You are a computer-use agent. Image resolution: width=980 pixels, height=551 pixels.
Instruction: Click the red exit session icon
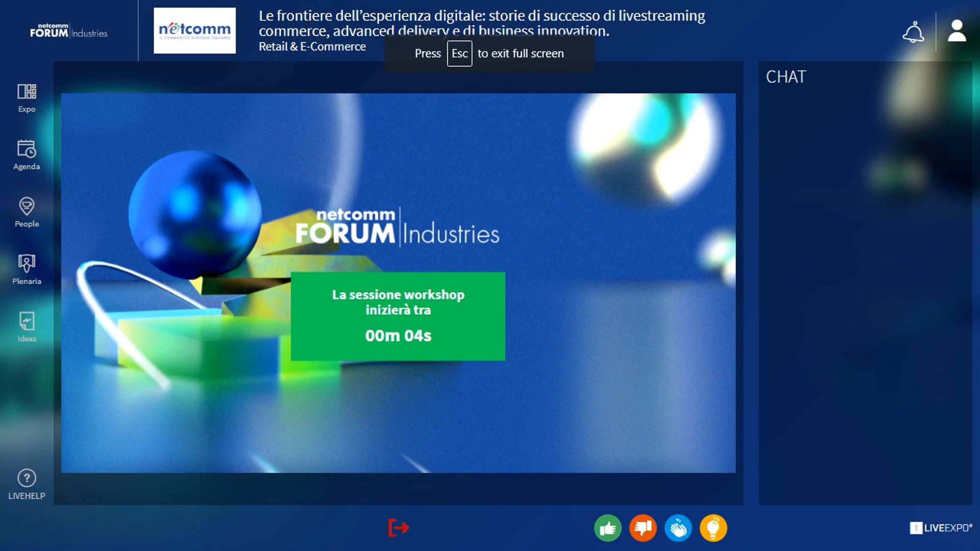pyautogui.click(x=398, y=528)
